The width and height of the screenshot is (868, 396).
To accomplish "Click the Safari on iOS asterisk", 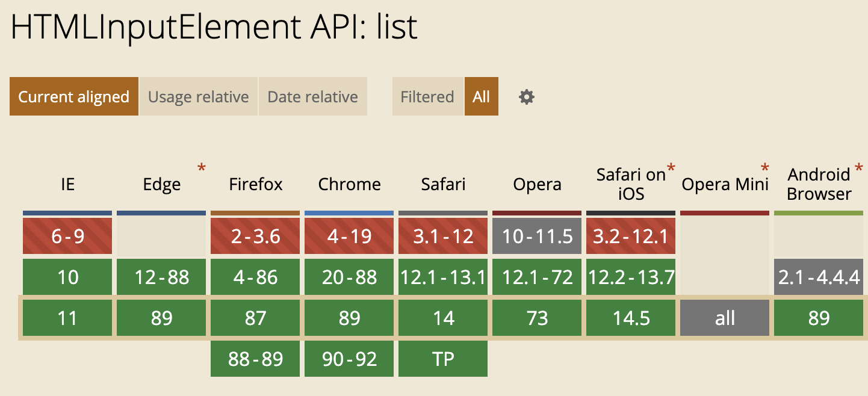I will tap(671, 168).
